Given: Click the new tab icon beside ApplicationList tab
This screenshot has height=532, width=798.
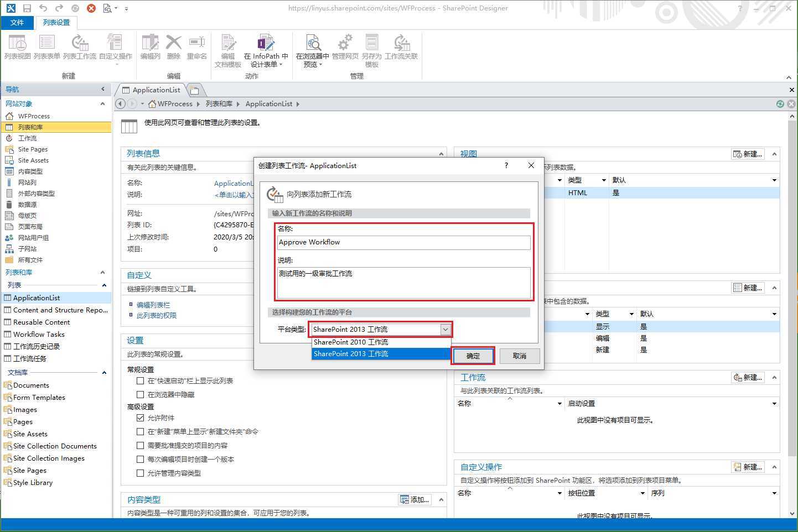Looking at the screenshot, I should click(x=195, y=90).
